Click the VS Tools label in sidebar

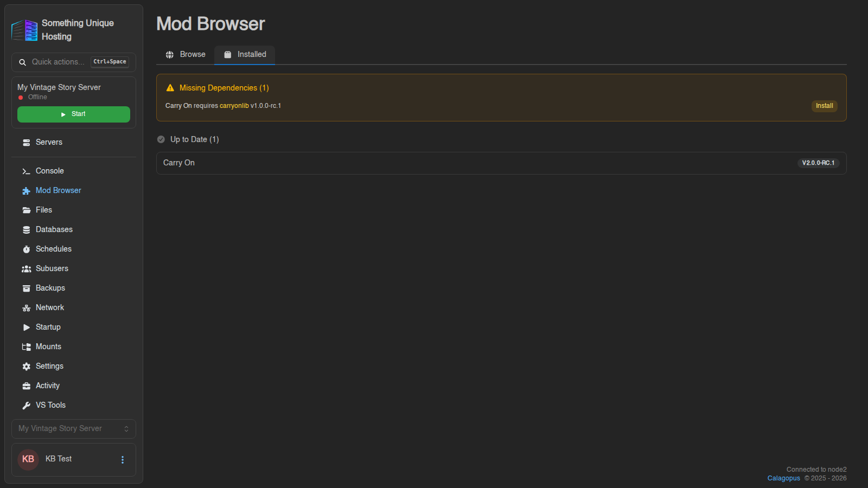(x=50, y=405)
